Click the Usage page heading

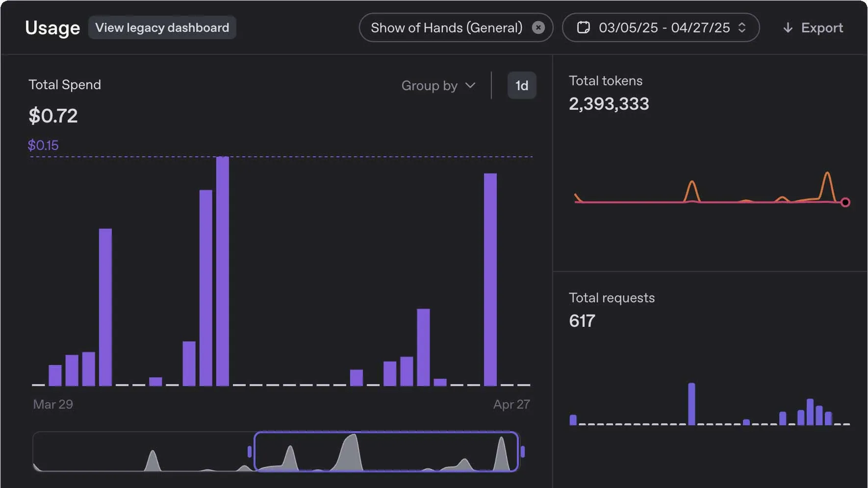tap(52, 28)
